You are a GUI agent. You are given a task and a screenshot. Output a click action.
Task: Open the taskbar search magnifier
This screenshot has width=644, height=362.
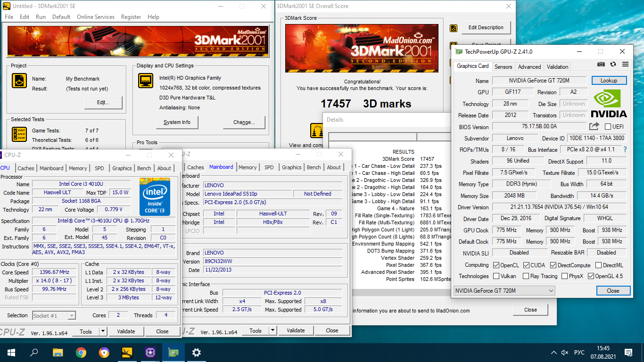(x=34, y=352)
